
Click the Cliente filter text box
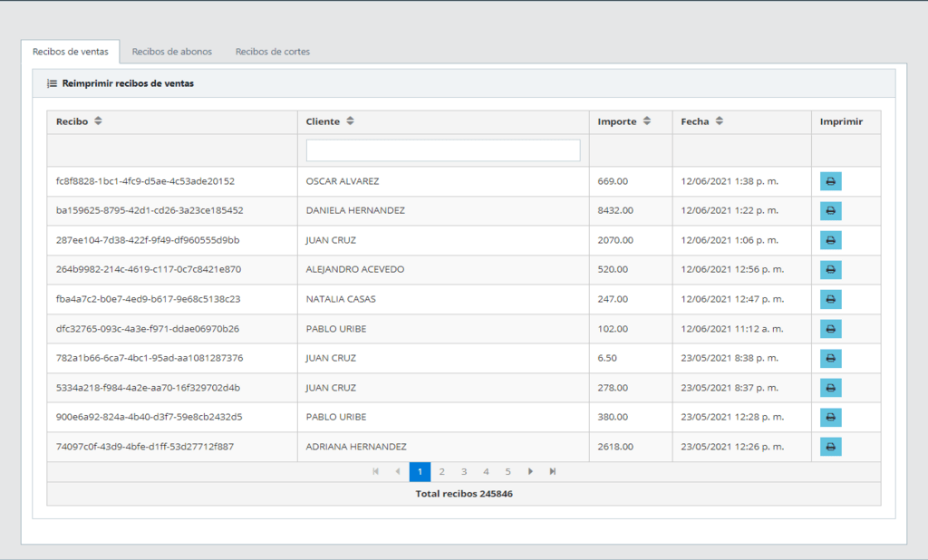tap(443, 150)
